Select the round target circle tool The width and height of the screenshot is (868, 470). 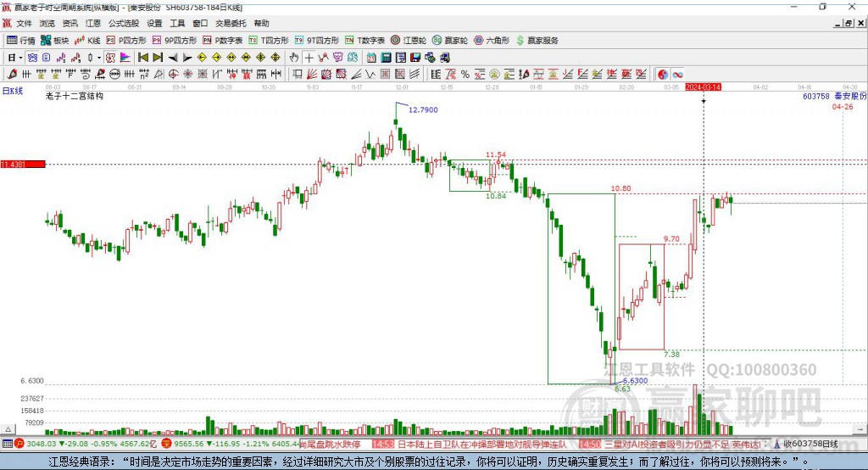point(173,75)
